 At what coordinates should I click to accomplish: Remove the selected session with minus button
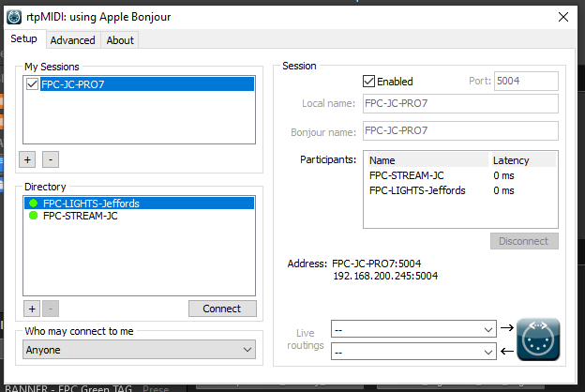51,159
